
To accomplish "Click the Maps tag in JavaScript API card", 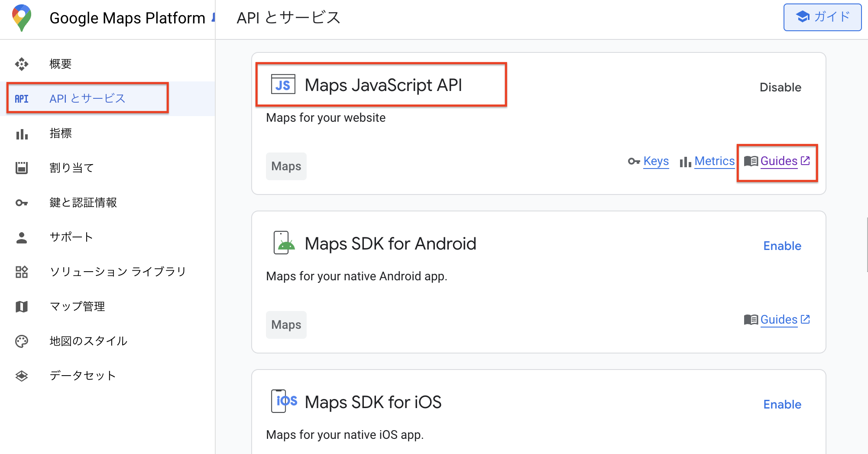I will (x=286, y=166).
